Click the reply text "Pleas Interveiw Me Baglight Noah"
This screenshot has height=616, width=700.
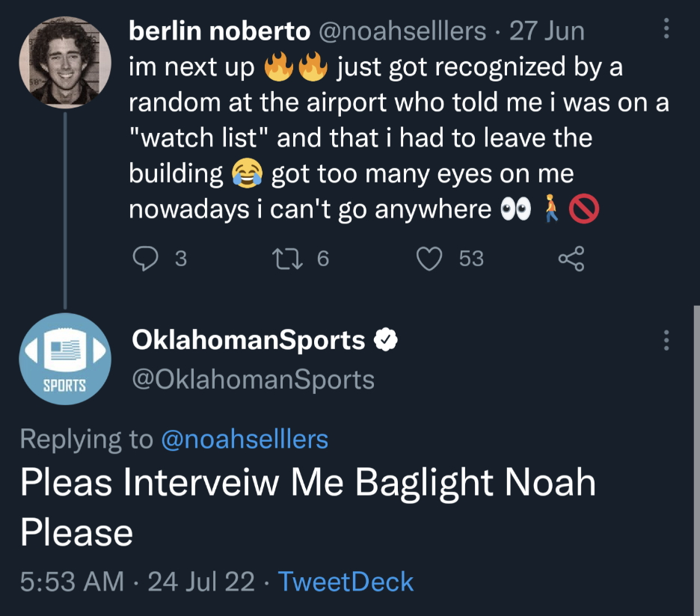pyautogui.click(x=307, y=482)
